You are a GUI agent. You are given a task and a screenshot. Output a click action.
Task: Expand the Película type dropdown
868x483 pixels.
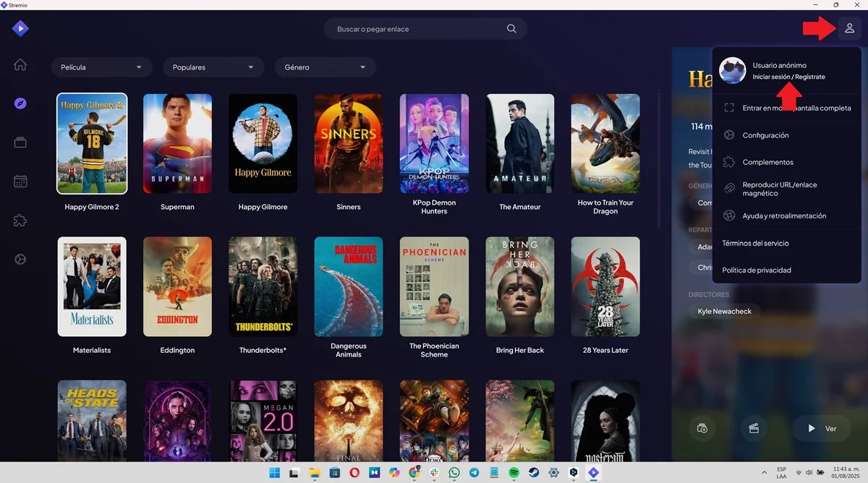(101, 67)
